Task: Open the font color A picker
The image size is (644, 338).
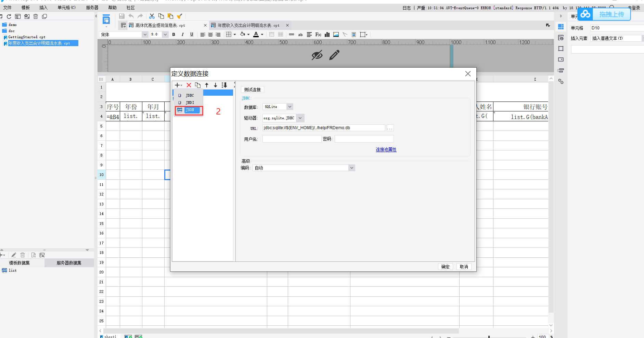Action: click(x=258, y=35)
